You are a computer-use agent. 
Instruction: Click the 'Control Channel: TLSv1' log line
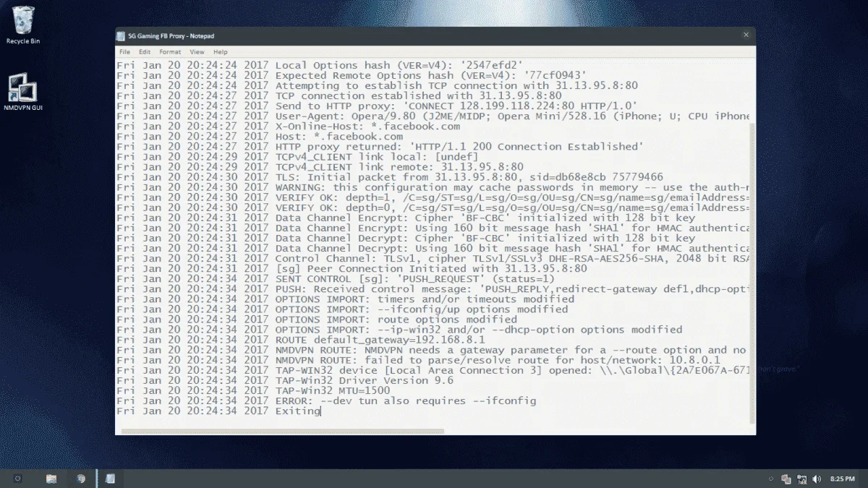click(x=432, y=258)
